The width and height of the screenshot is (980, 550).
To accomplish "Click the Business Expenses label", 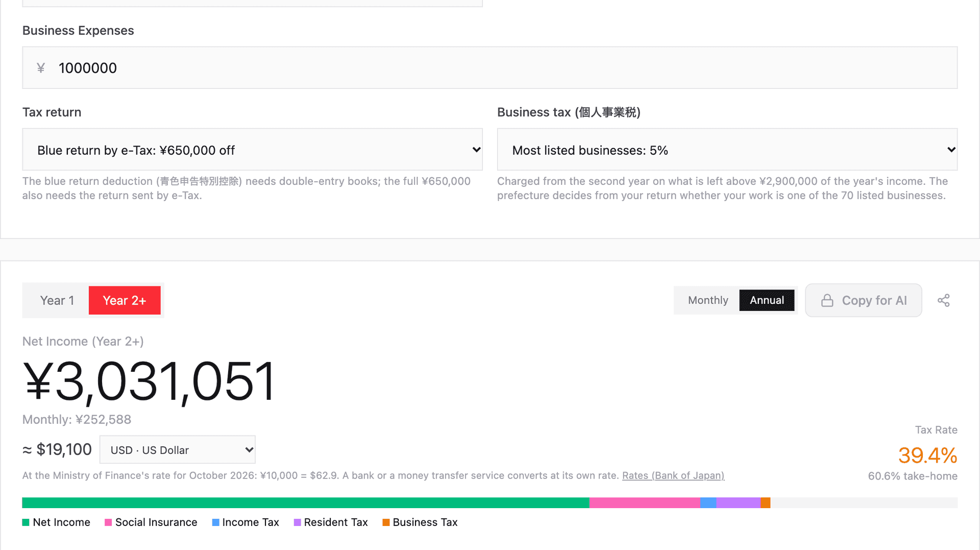I will 78,31.
